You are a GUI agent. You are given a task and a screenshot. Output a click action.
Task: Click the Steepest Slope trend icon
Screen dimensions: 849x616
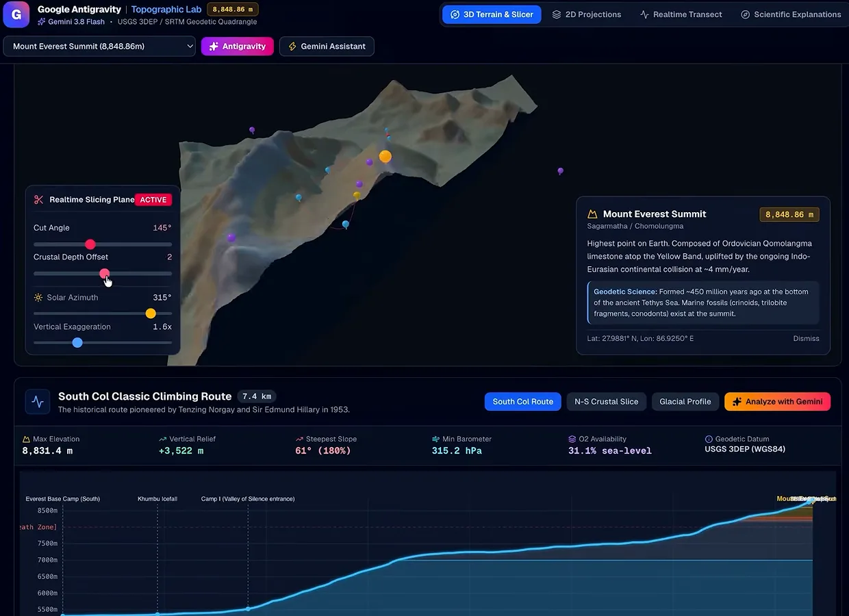coord(299,439)
